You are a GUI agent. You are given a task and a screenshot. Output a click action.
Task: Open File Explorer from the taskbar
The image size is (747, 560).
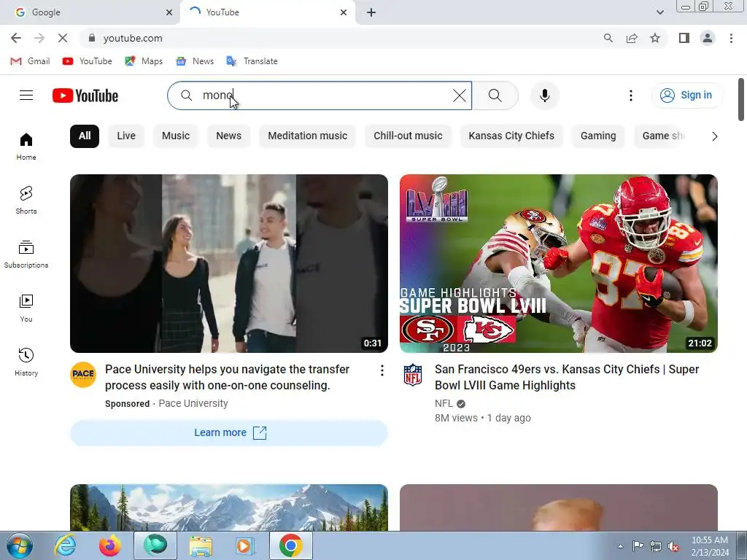pyautogui.click(x=201, y=545)
